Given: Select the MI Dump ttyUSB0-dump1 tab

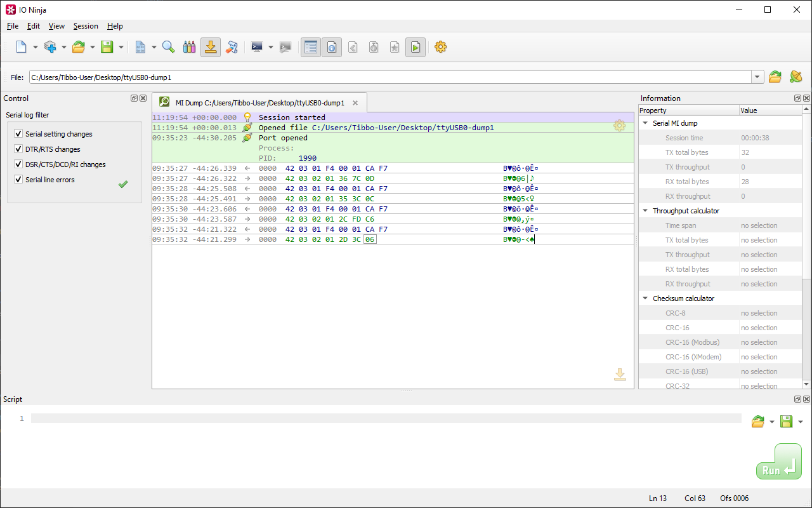Looking at the screenshot, I should click(259, 102).
